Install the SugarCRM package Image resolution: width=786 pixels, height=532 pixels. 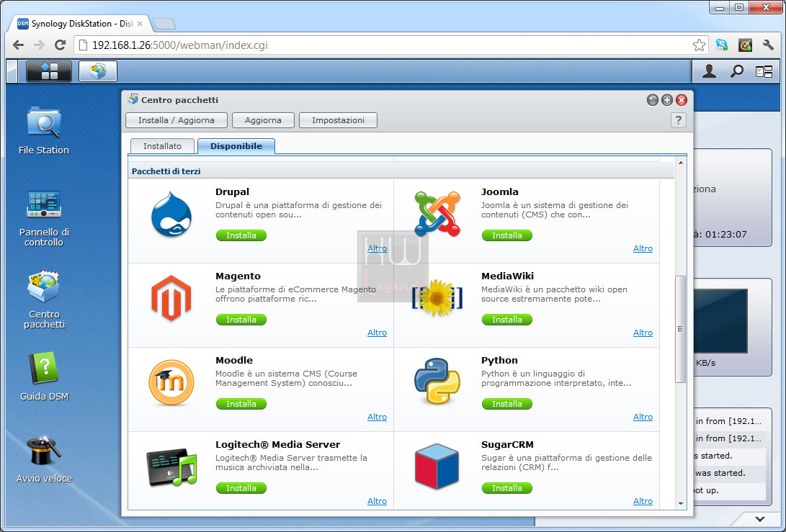point(506,488)
